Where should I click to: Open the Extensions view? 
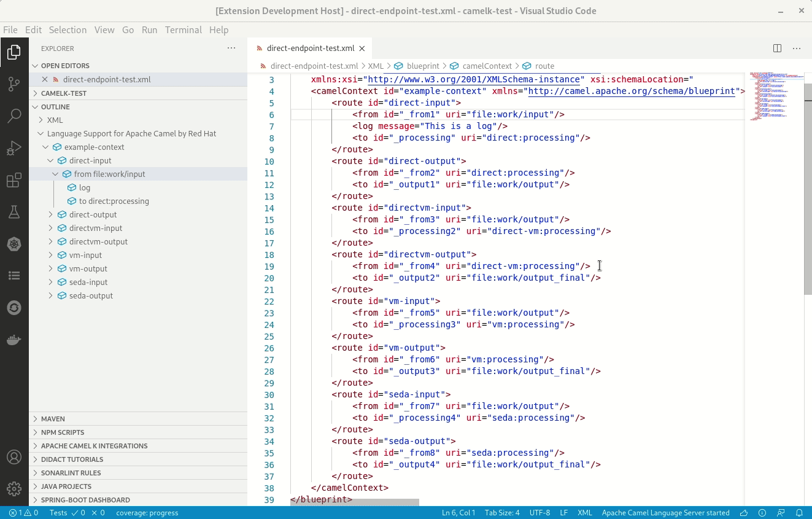point(15,180)
